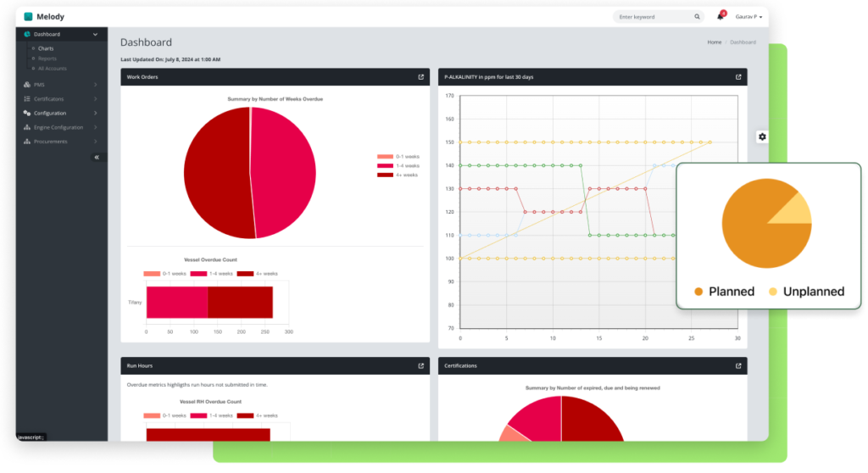This screenshot has height=473, width=868.
Task: Pop out the Work Orders panel
Action: click(420, 77)
